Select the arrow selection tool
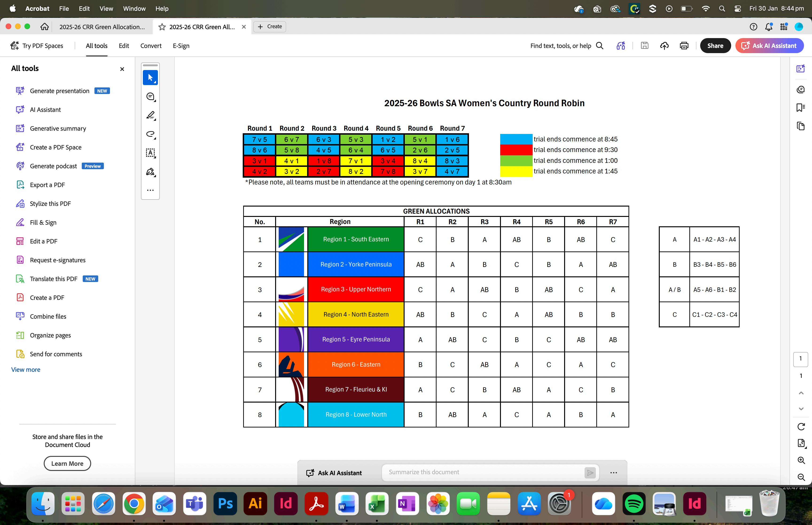The image size is (812, 525). (150, 78)
